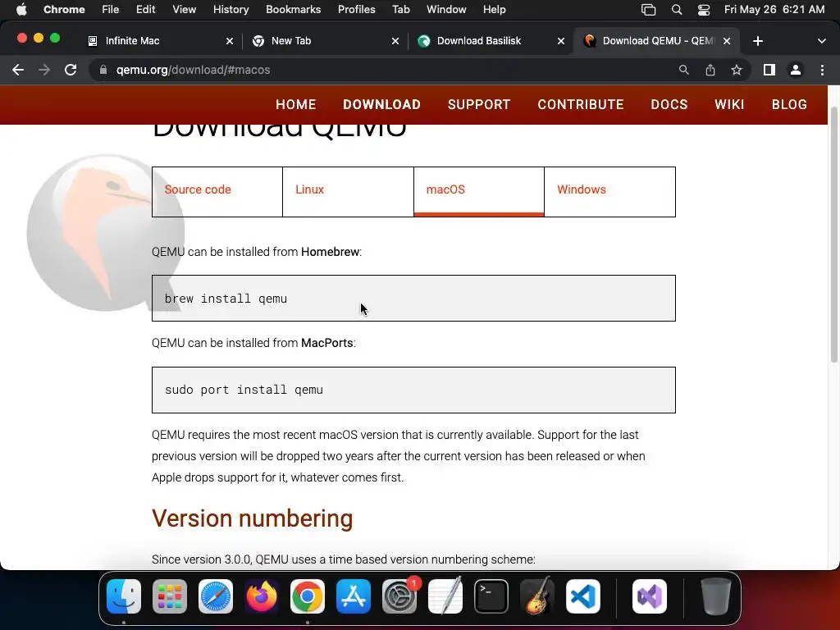Open the zoom magnifier in address bar
840x630 pixels.
click(x=683, y=70)
